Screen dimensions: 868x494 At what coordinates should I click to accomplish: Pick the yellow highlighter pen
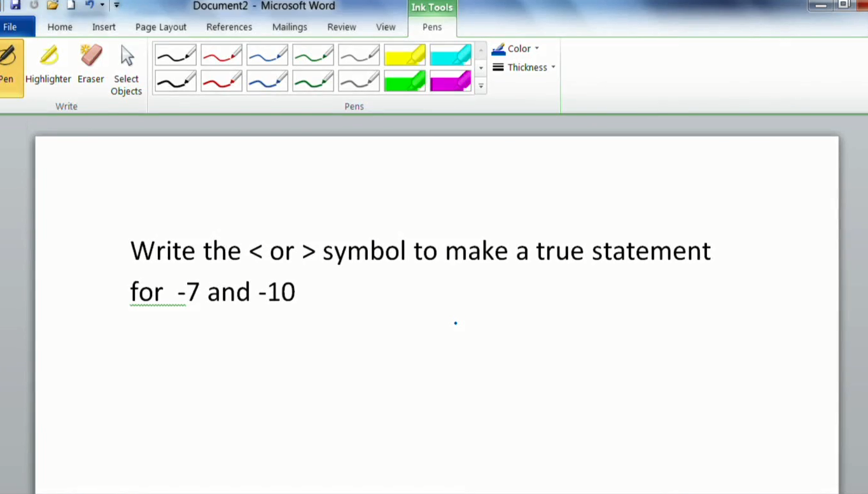coord(405,55)
